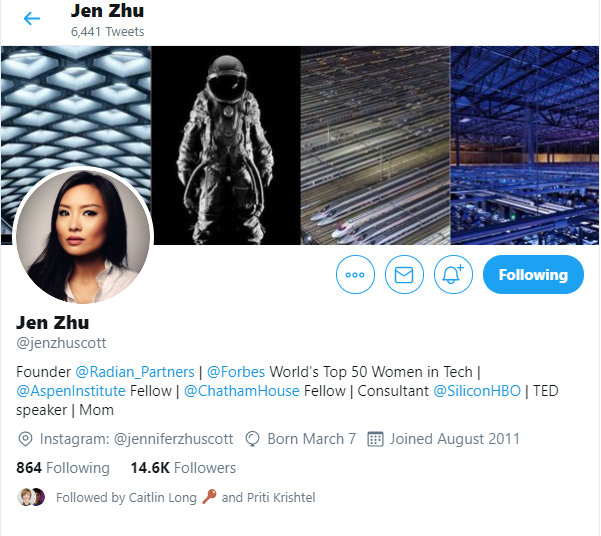
Task: Click the followers' avatar thumbnails
Action: (x=31, y=497)
